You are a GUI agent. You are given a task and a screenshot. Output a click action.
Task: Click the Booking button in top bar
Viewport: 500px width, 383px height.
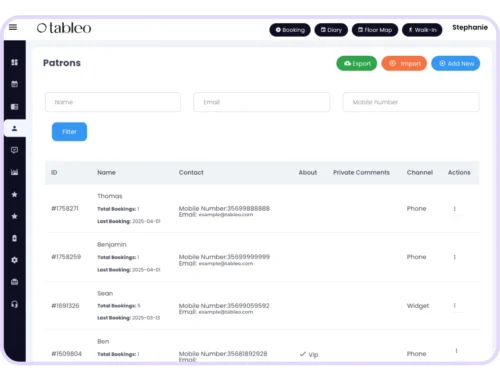(290, 30)
